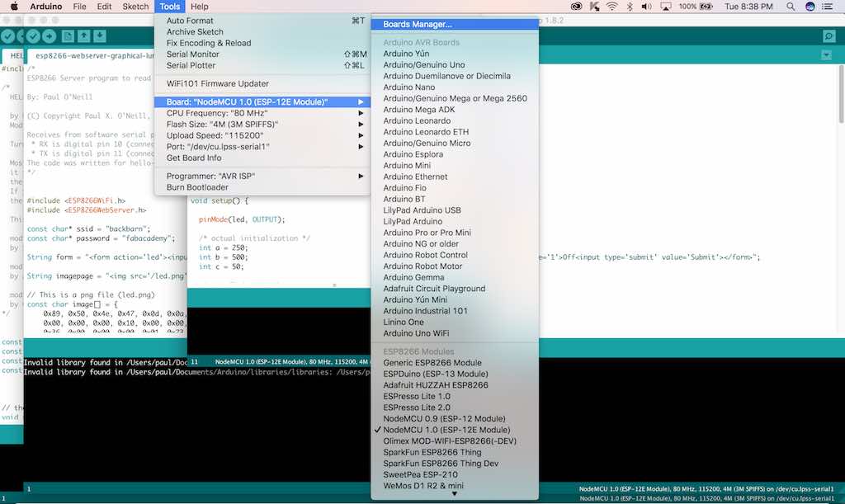Select NodeMCU 0.9 (ESP-12 Module) board
The width and height of the screenshot is (845, 504).
(455, 418)
